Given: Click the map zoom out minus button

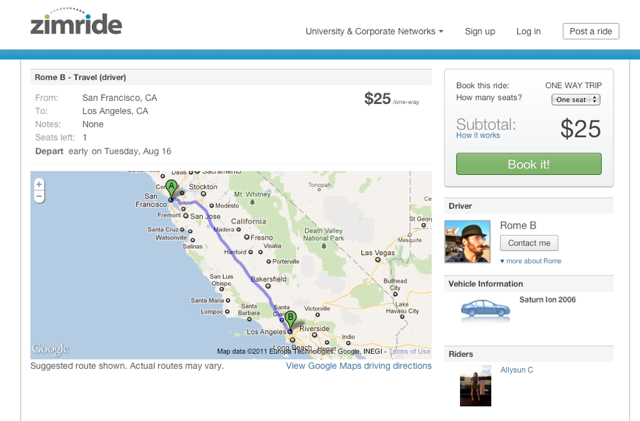Looking at the screenshot, I should pos(39,197).
